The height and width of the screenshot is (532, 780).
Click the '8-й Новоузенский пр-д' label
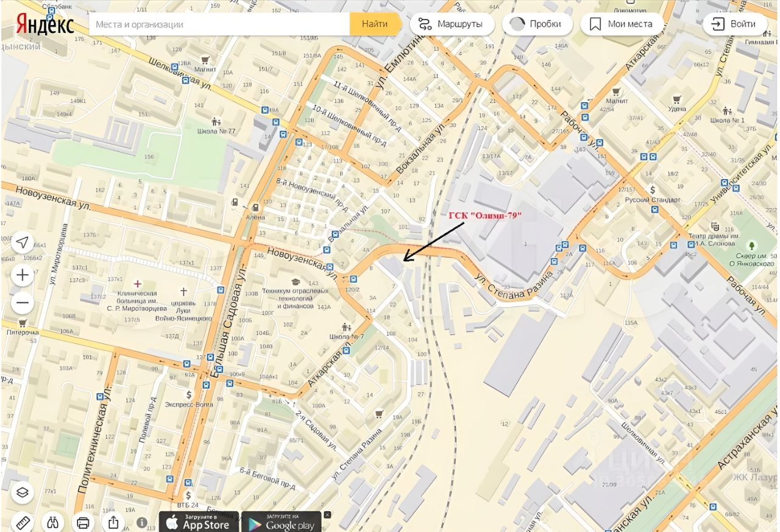(311, 195)
